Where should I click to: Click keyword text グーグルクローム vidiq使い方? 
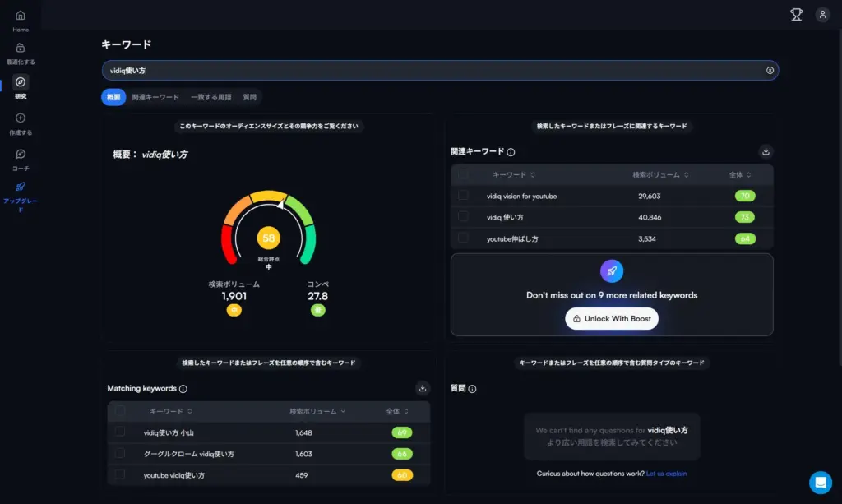[188, 454]
